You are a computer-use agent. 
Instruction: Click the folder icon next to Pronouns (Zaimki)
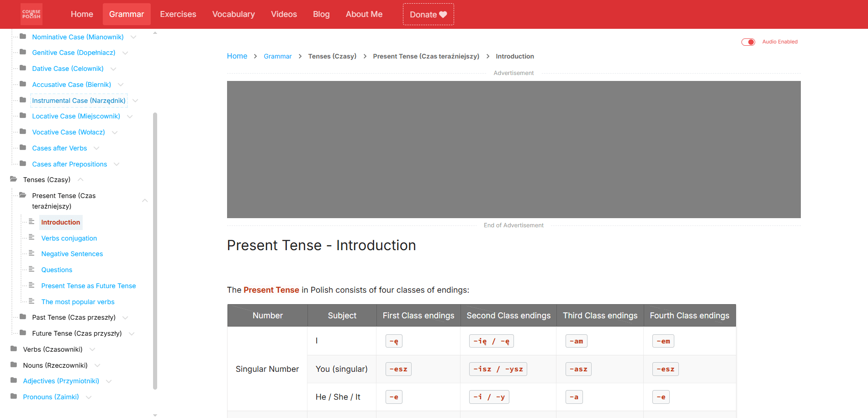pos(14,397)
